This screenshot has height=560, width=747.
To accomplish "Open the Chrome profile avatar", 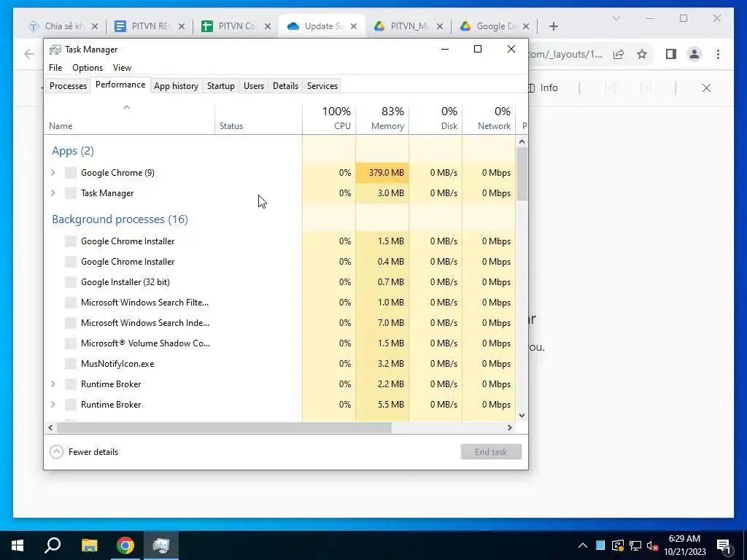I will click(694, 54).
